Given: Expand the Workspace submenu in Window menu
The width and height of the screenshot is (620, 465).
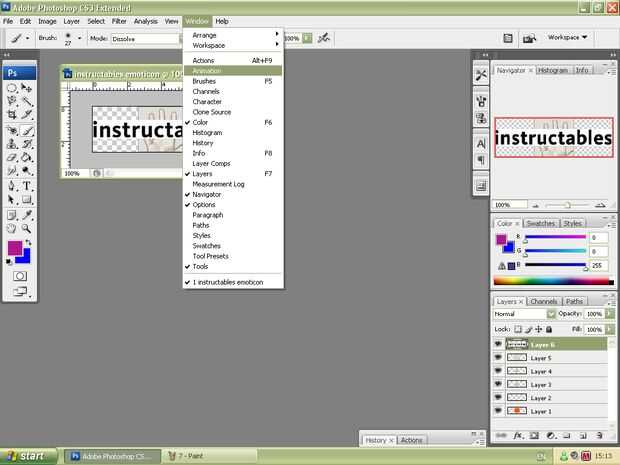Looking at the screenshot, I should [x=233, y=45].
